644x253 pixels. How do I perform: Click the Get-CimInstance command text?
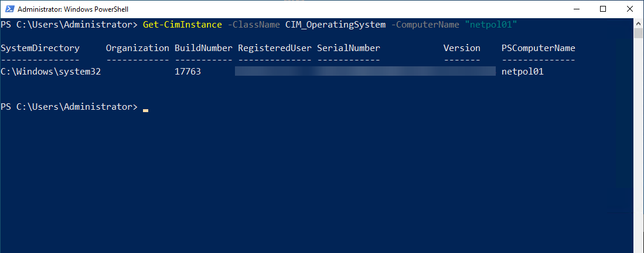(182, 25)
